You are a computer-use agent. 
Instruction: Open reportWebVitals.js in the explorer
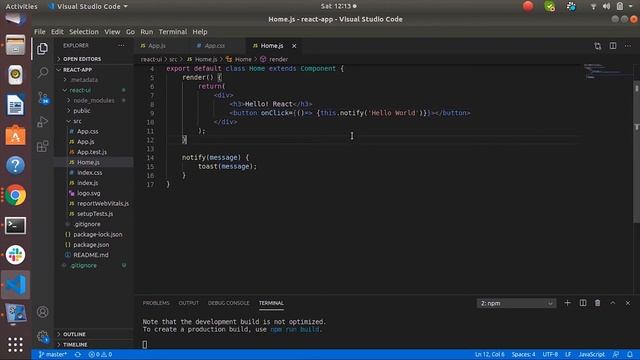tap(94, 203)
